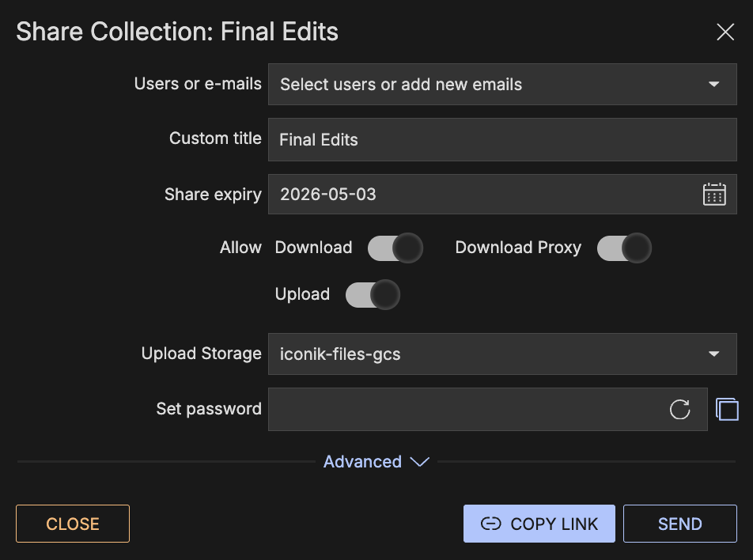Toggle the Upload permission switch
753x560 pixels.
point(373,294)
